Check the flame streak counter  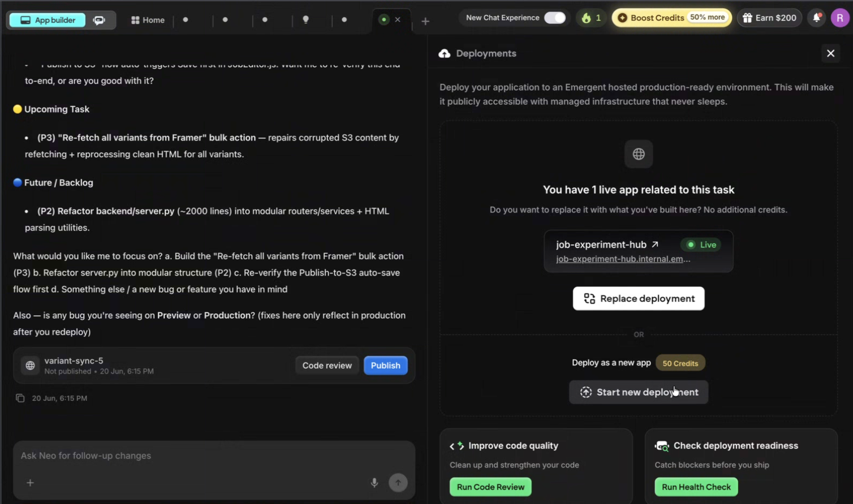click(591, 18)
